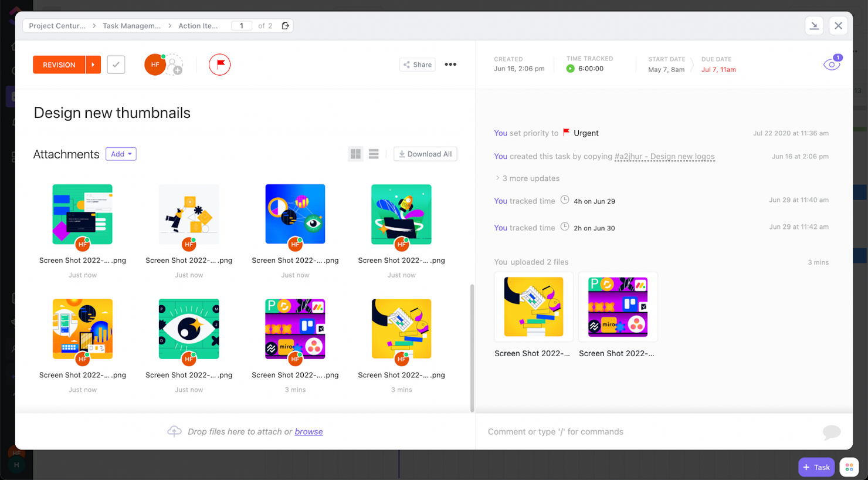
Task: Click Download All attachments button
Action: 425,154
